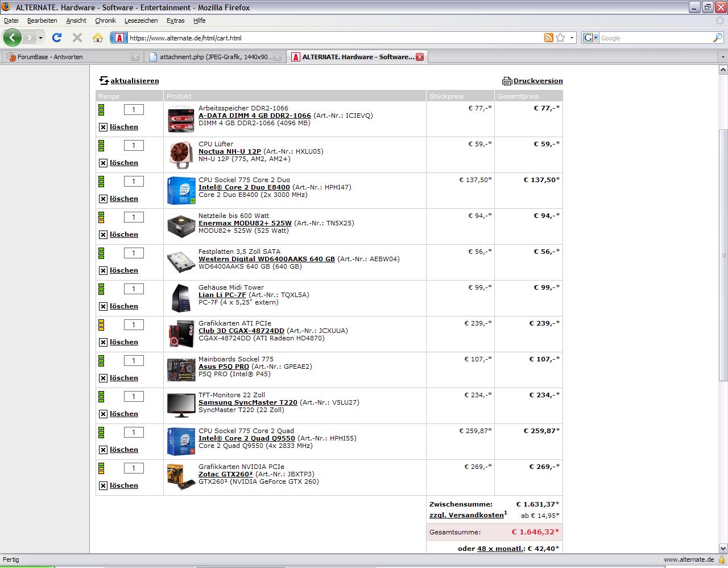Close the attachment.php tab

coord(277,57)
